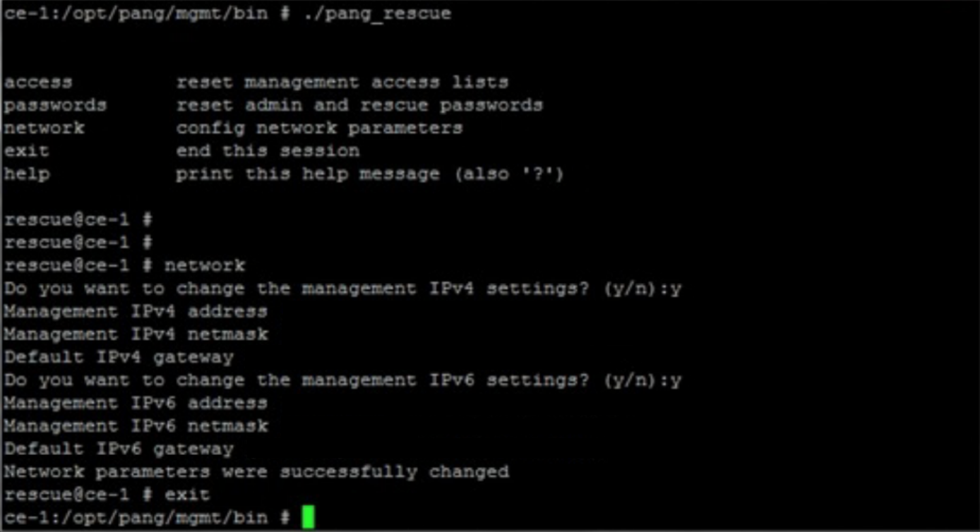Click the 'access' command in help list
The image size is (980, 532).
tap(38, 83)
